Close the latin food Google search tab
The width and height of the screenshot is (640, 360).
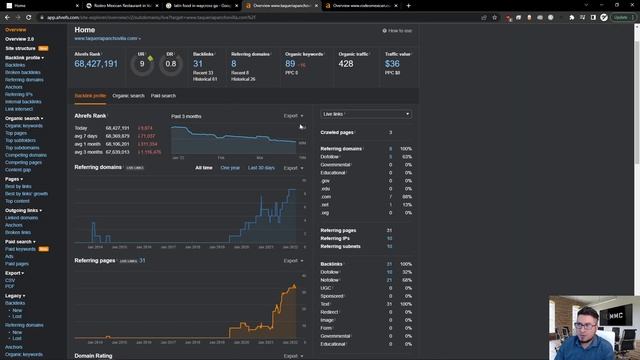pos(236,6)
